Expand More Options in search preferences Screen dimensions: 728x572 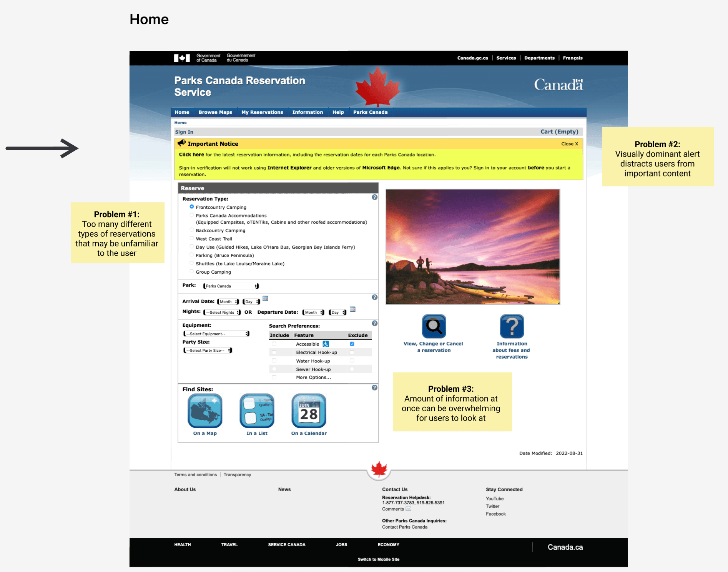[x=313, y=377]
